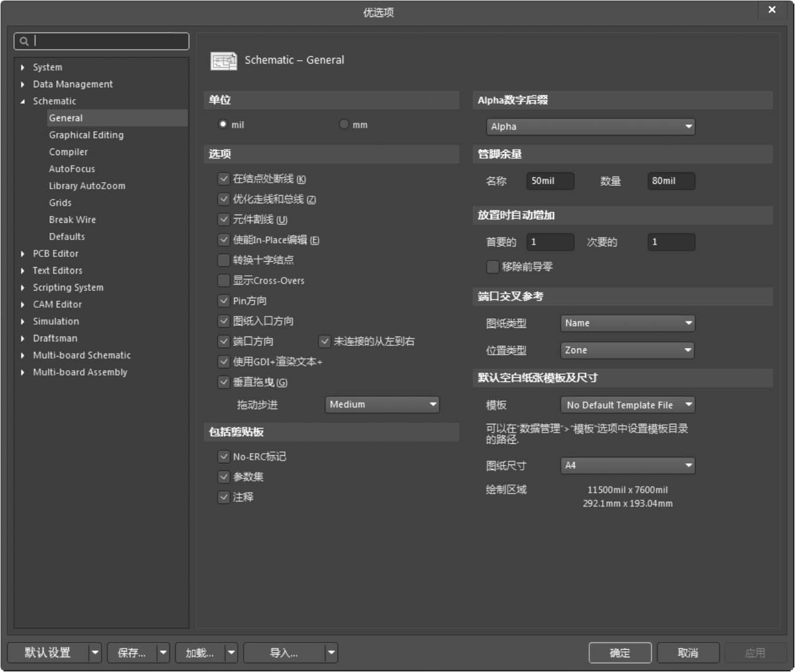Open the 拖动步进 Medium dropdown
The width and height of the screenshot is (795, 672).
(382, 404)
